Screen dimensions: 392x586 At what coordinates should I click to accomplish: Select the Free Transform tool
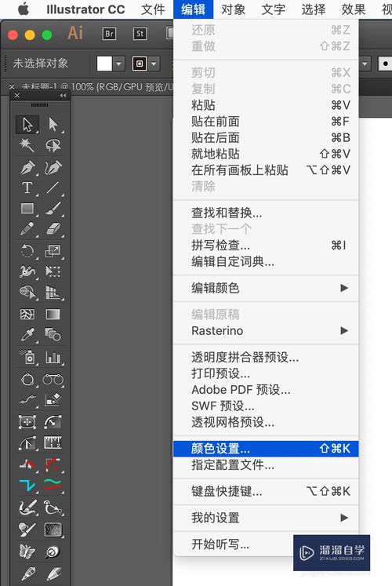(x=53, y=271)
